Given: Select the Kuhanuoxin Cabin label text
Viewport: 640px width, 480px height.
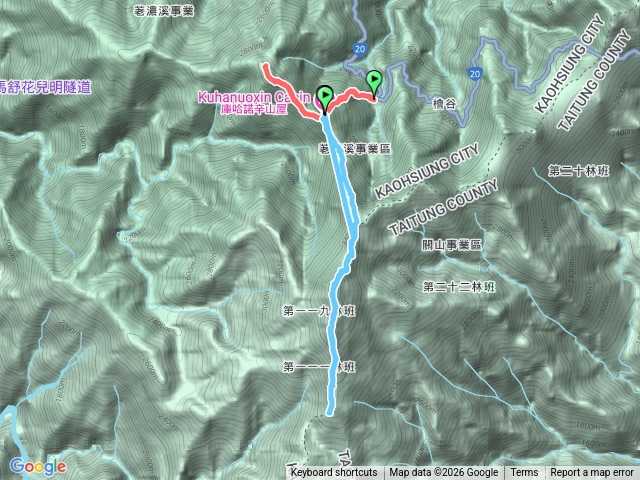Looking at the screenshot, I should tap(253, 98).
